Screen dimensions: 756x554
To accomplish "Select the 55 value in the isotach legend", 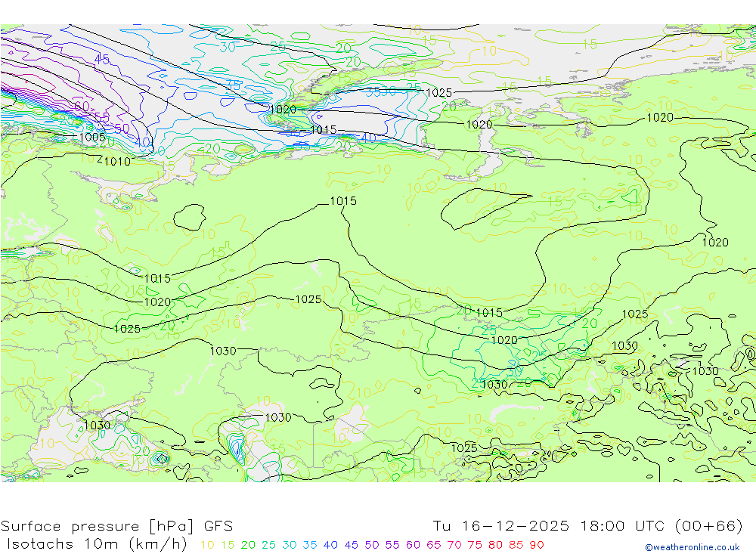I will tap(392, 546).
